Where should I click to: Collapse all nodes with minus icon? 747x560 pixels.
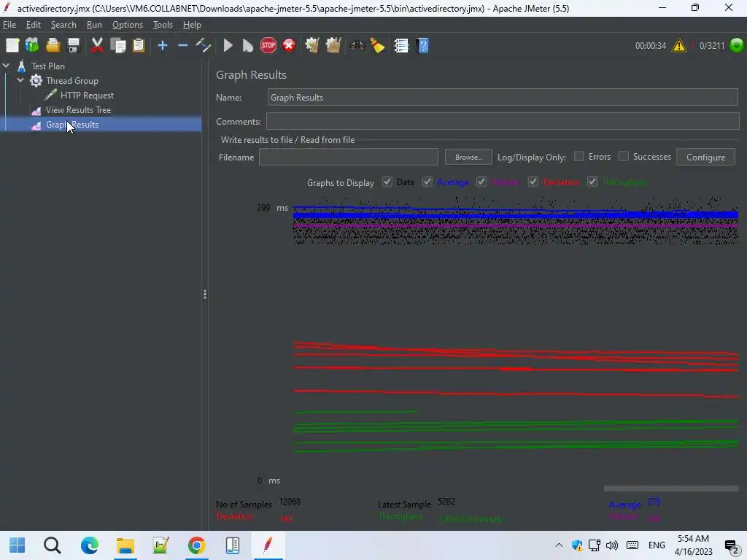pyautogui.click(x=183, y=46)
